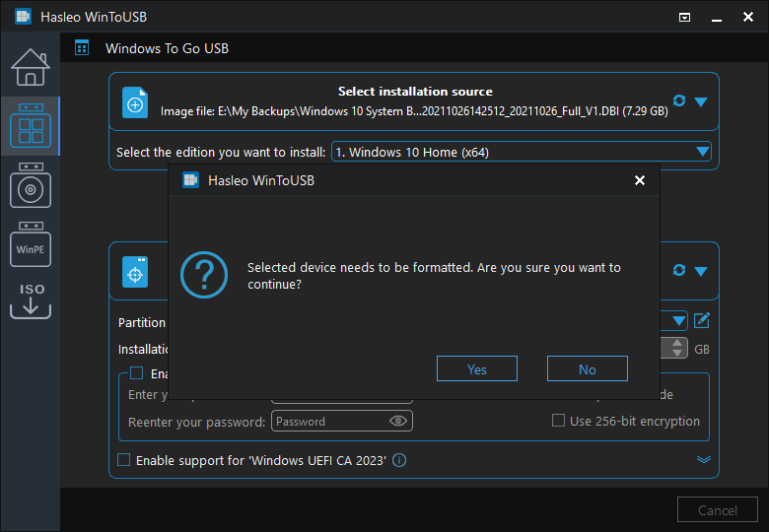Click the image file path text

(x=414, y=111)
